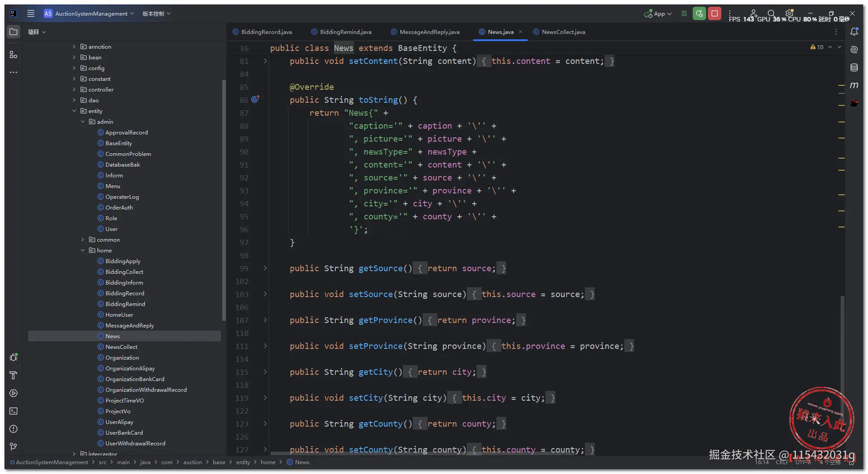This screenshot has height=474, width=868.
Task: Collapse the admin folder
Action: tap(83, 122)
